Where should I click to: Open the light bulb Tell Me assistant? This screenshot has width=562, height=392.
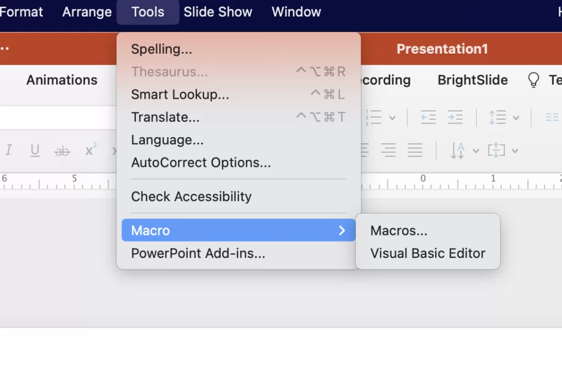click(x=533, y=80)
